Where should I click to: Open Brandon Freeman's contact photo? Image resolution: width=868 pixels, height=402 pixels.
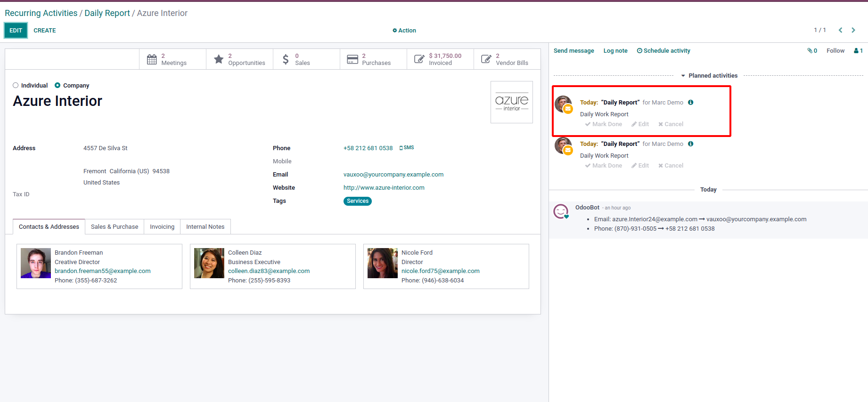pyautogui.click(x=36, y=263)
